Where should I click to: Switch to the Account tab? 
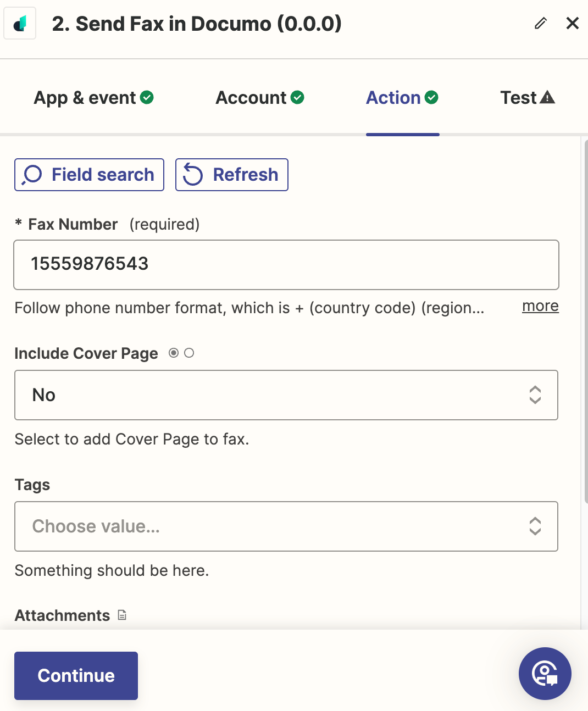point(260,97)
